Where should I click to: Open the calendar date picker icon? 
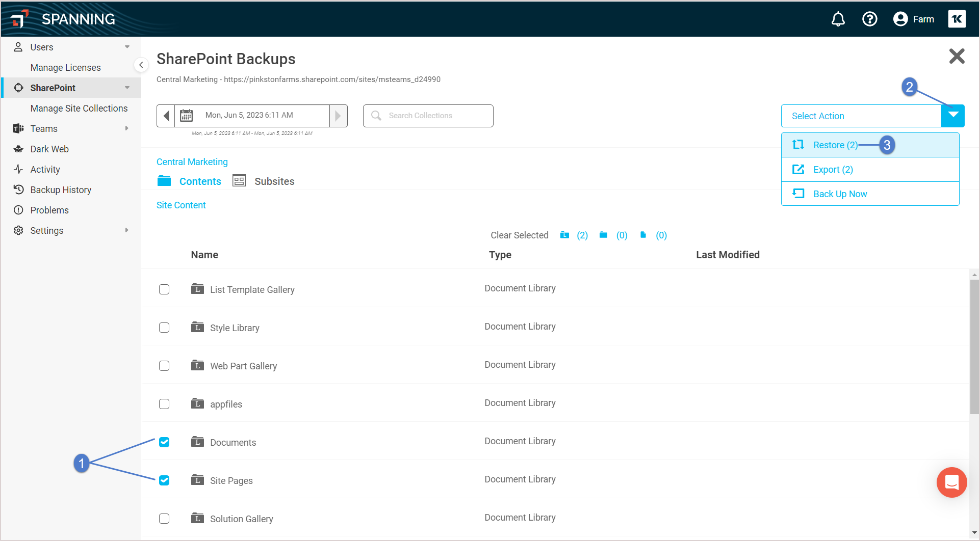[x=187, y=116]
